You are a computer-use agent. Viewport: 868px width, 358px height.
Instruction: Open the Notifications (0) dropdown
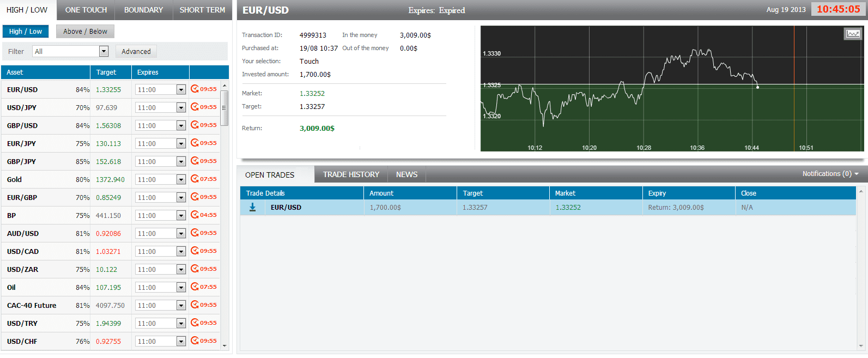click(x=830, y=174)
